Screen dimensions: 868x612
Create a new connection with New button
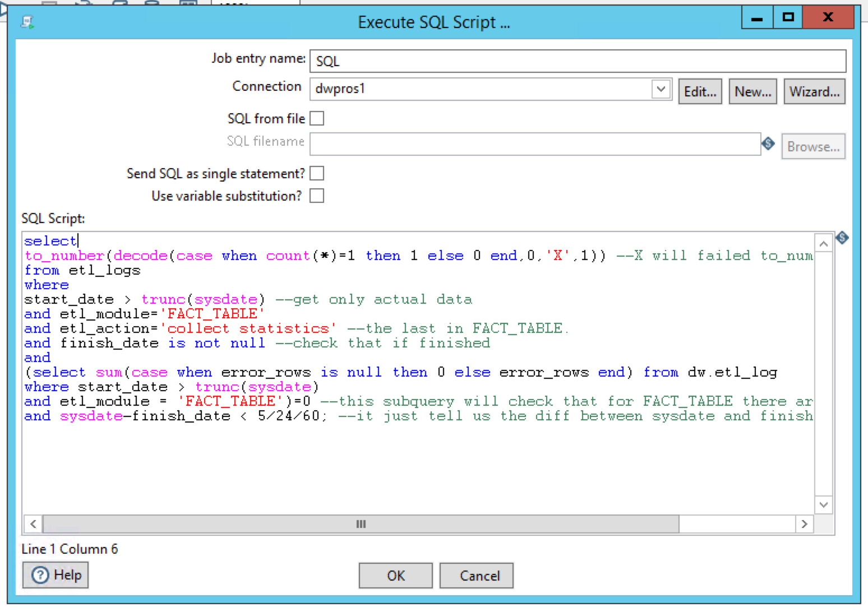[x=752, y=91]
